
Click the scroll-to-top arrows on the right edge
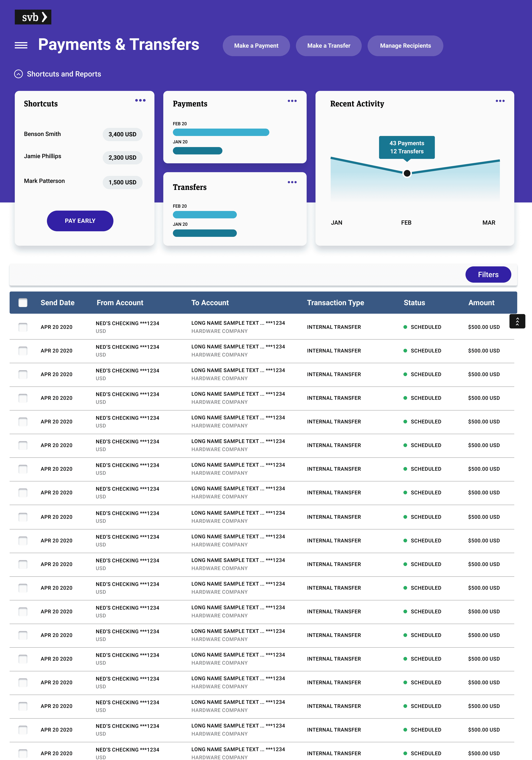(518, 321)
